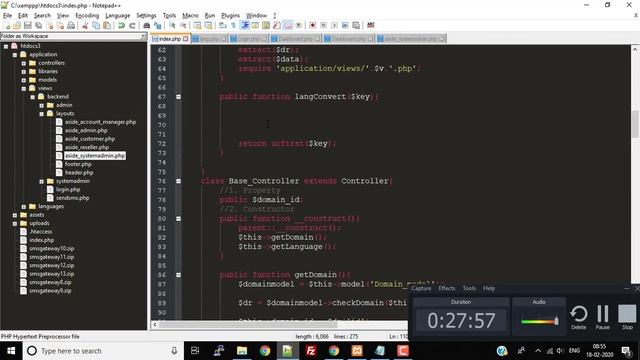Collapse the views folder node
Image resolution: width=640 pixels, height=360 pixels.
pyautogui.click(x=24, y=89)
